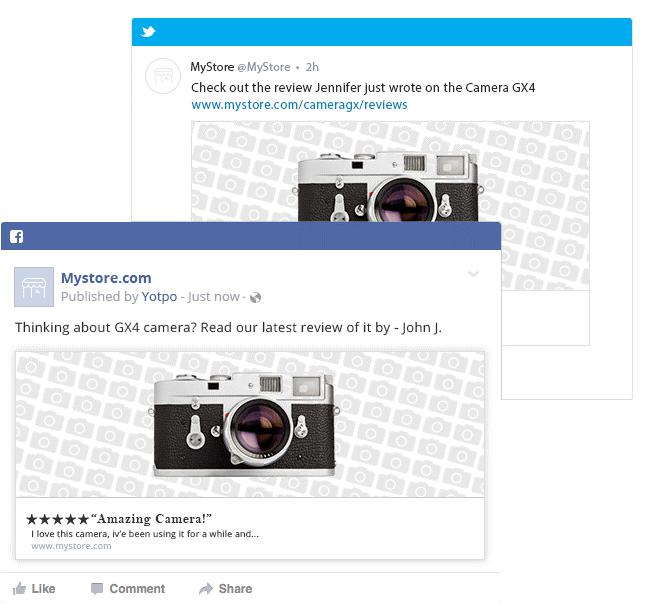Click the Facebook logo icon
The width and height of the screenshot is (651, 604).
(16, 237)
